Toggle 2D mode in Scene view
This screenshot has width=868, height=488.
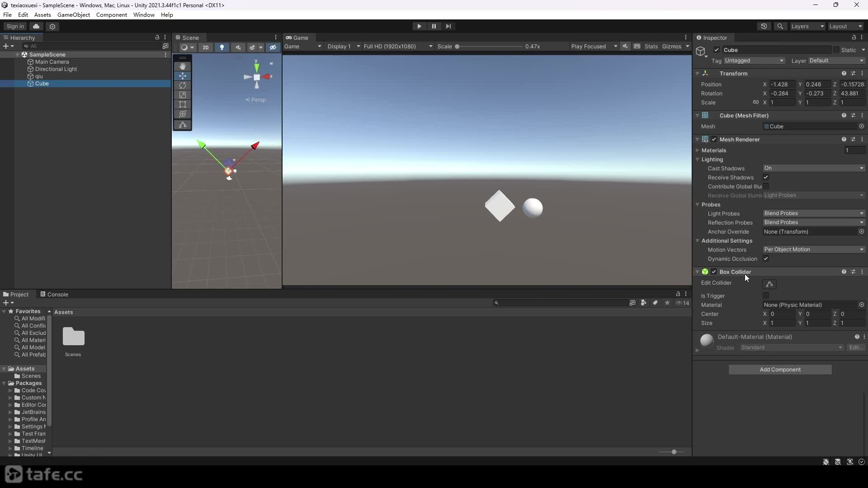tap(206, 47)
